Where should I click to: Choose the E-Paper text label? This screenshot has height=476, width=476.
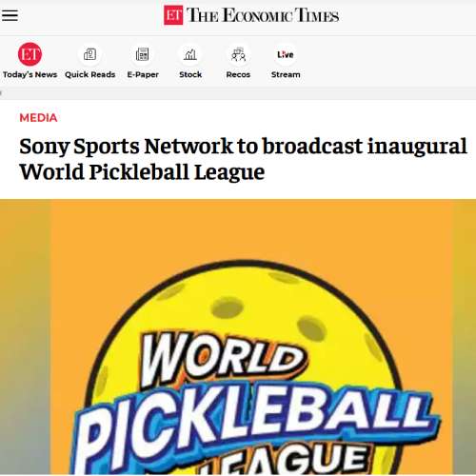pos(143,75)
